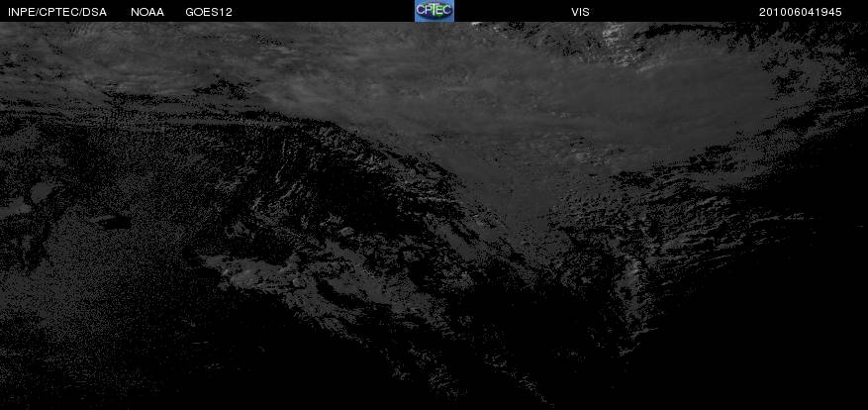Click the empty black header bar between GOES12 and logo
The width and height of the screenshot is (868, 410).
pos(324,11)
